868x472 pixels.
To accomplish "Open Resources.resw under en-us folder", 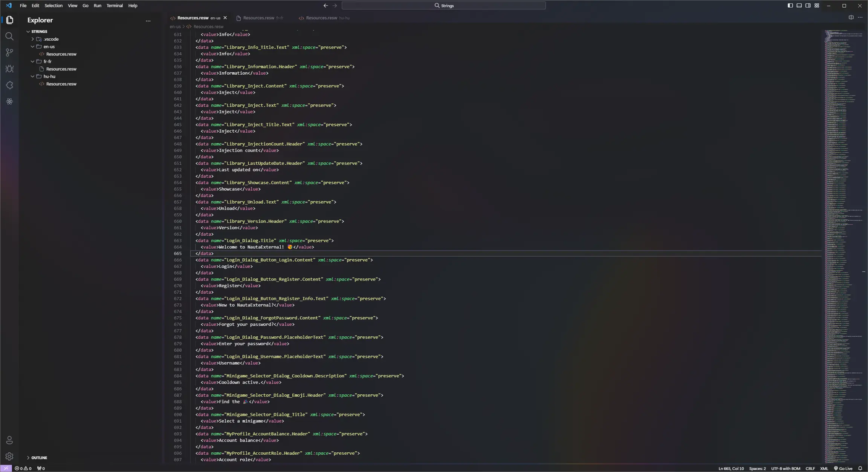I will pos(61,54).
